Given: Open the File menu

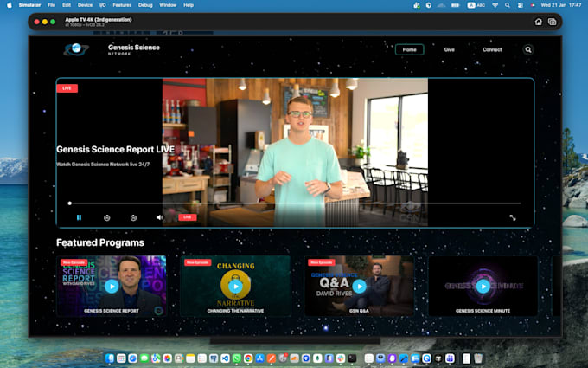Looking at the screenshot, I should tap(51, 5).
